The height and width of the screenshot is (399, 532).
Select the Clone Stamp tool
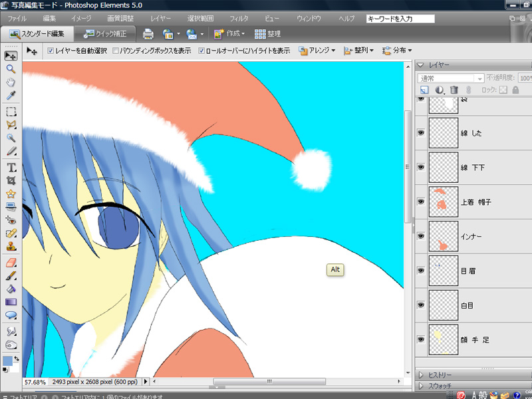point(11,246)
